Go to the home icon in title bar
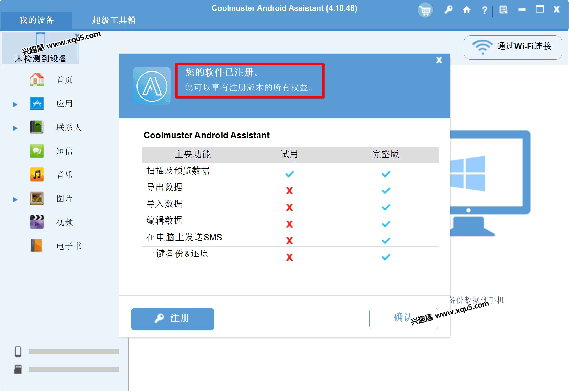 (467, 10)
